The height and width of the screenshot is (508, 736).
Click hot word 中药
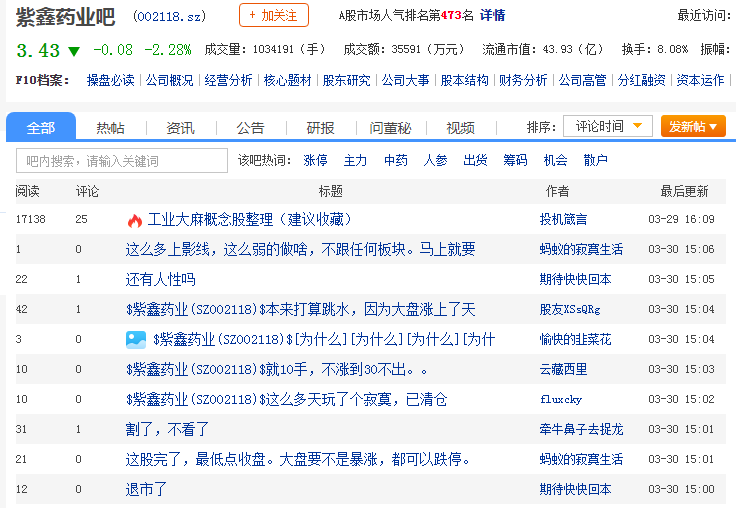coord(395,161)
